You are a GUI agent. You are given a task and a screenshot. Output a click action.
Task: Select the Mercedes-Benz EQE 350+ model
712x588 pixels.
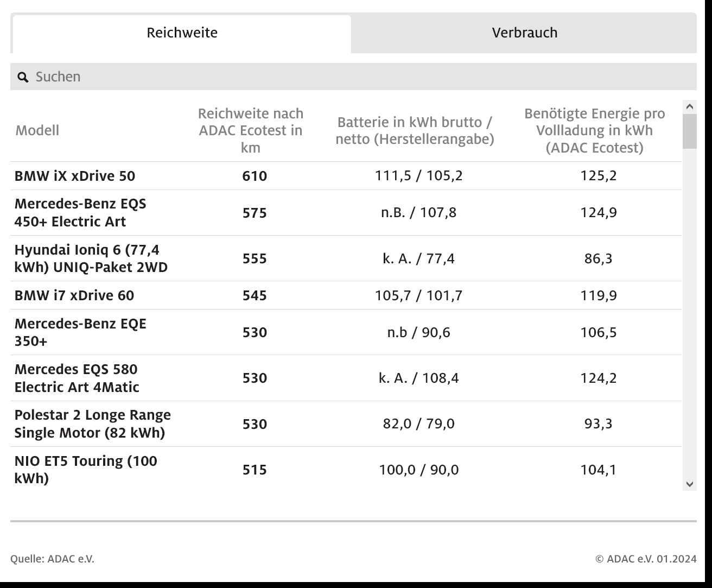pos(80,332)
